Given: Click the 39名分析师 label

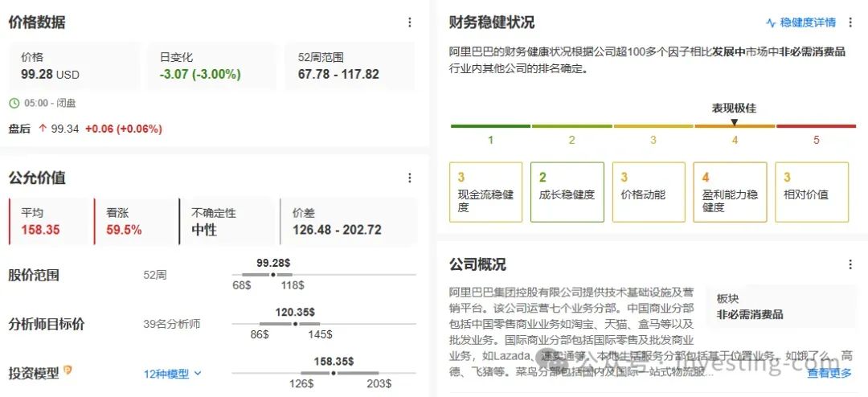Looking at the screenshot, I should point(172,325).
